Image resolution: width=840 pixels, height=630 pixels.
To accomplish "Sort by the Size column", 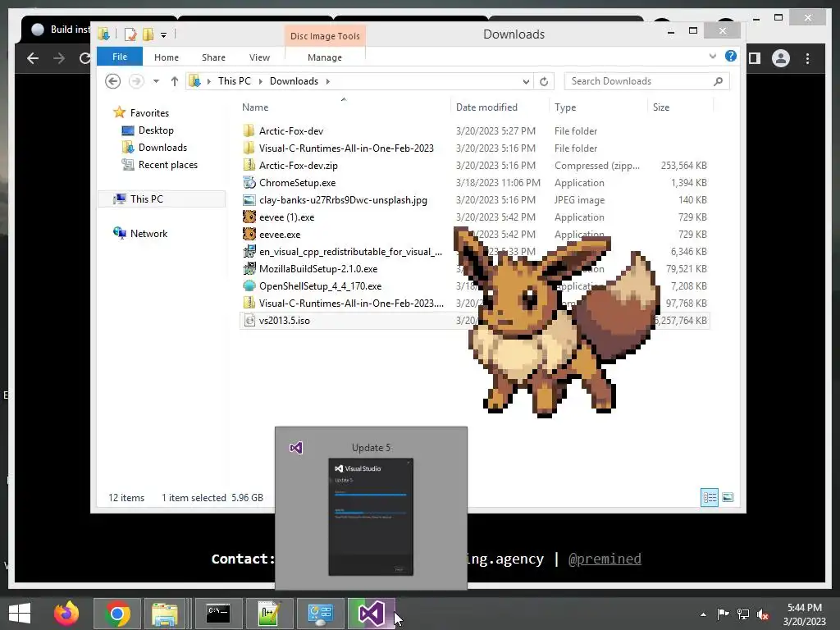I will pos(680,107).
